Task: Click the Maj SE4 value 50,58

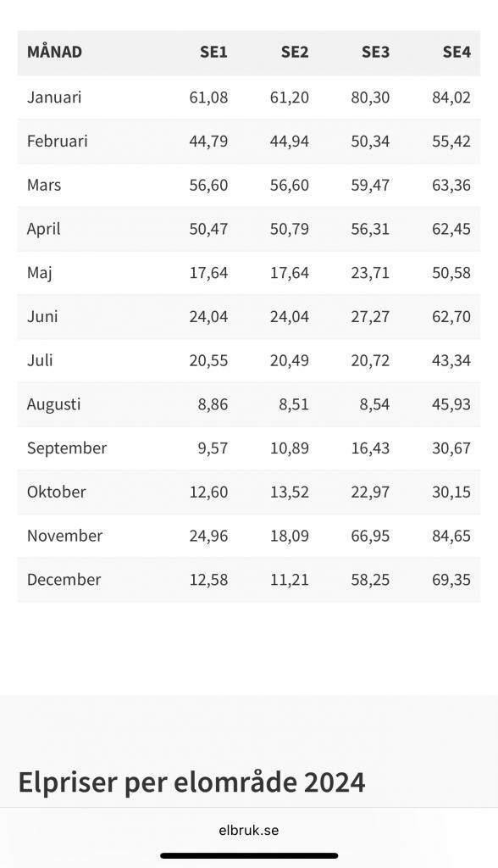Action: pyautogui.click(x=451, y=273)
